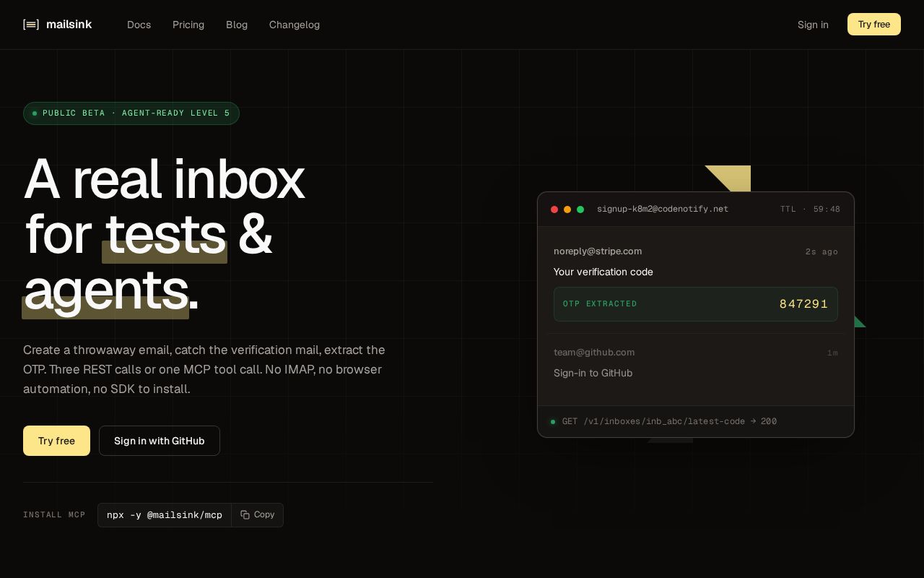Open the Changelog nav link

[295, 25]
